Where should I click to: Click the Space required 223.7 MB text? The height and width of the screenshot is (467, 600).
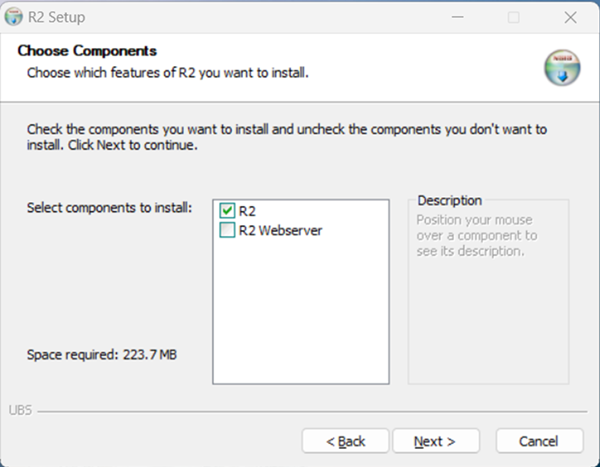tap(102, 356)
